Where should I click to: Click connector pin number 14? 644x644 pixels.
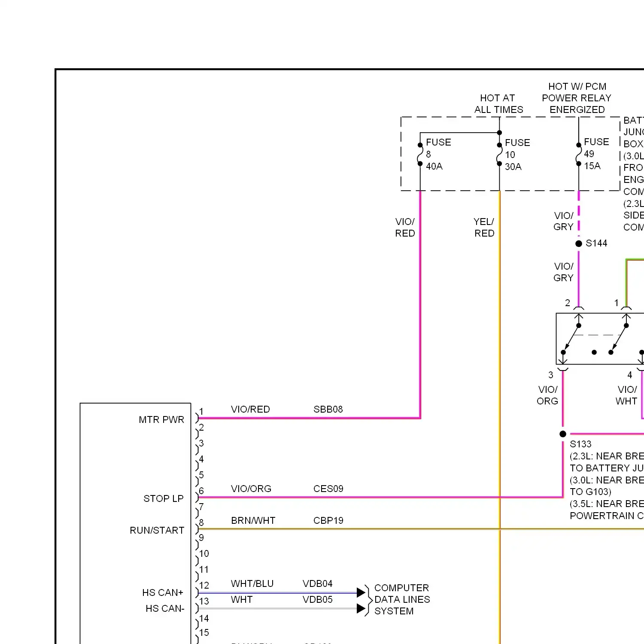pyautogui.click(x=204, y=619)
